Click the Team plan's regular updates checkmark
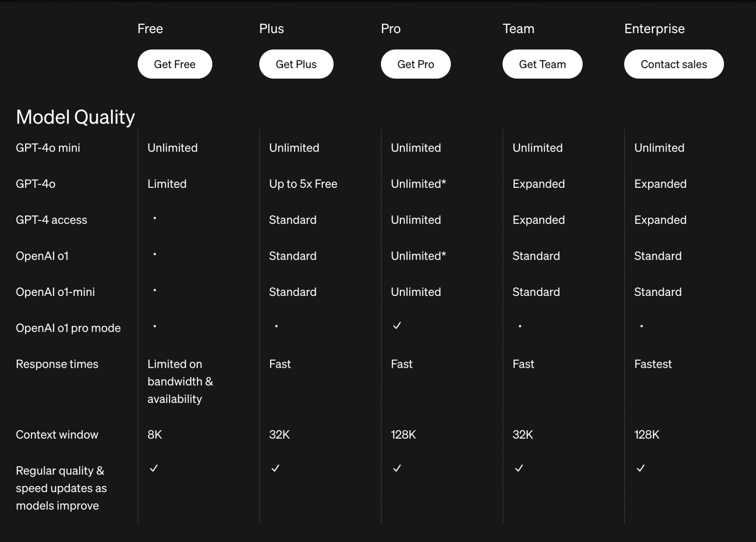 [519, 468]
